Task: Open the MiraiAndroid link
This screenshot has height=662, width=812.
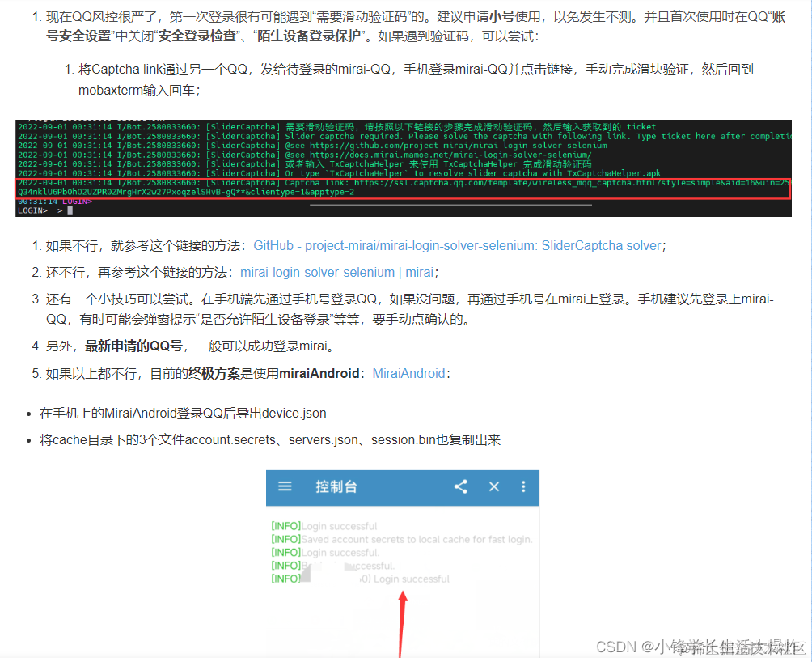Action: pyautogui.click(x=408, y=373)
